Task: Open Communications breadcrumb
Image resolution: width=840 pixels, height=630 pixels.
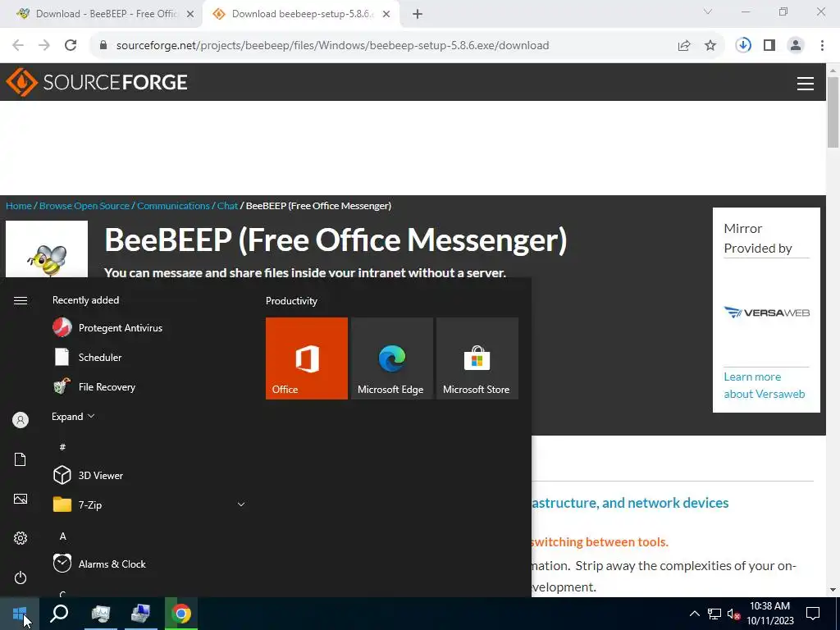Action: point(173,206)
